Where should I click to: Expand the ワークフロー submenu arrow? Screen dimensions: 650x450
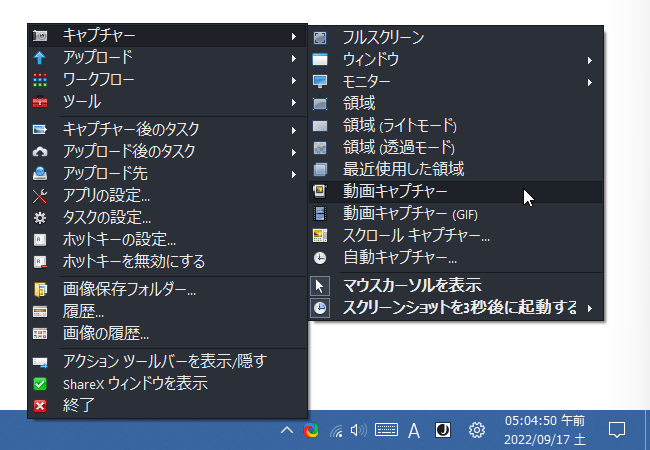tap(293, 80)
